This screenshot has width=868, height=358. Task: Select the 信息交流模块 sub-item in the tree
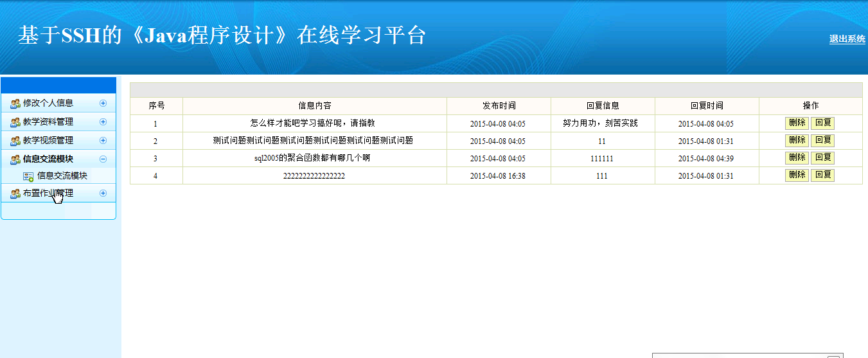coord(62,176)
